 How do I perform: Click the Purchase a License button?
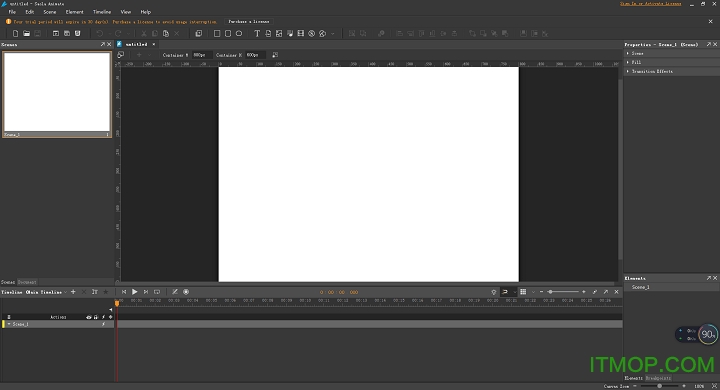coord(249,22)
